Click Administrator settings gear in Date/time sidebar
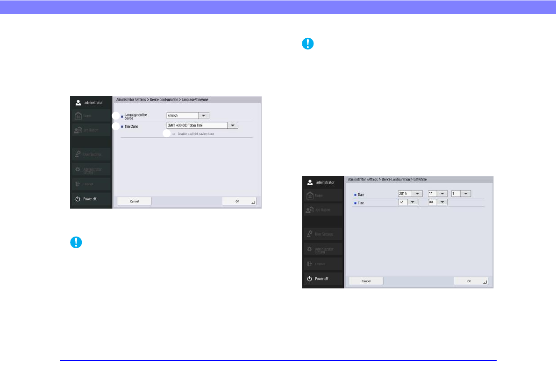 310,249
